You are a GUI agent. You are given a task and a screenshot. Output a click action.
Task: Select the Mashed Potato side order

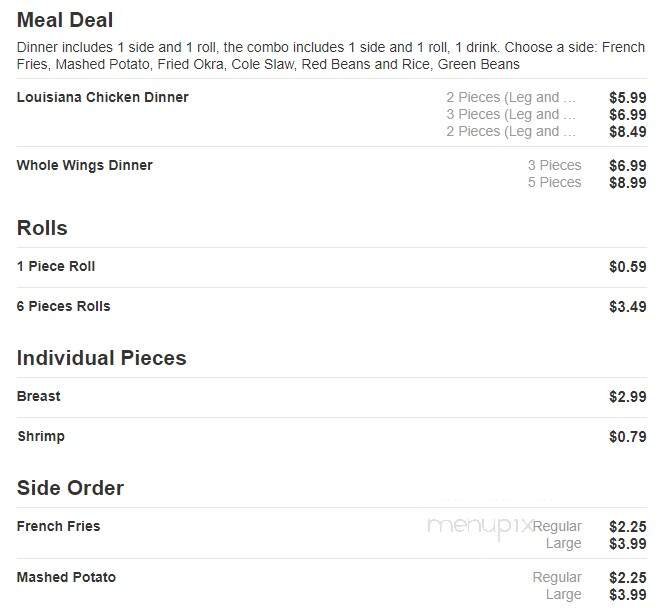click(66, 577)
